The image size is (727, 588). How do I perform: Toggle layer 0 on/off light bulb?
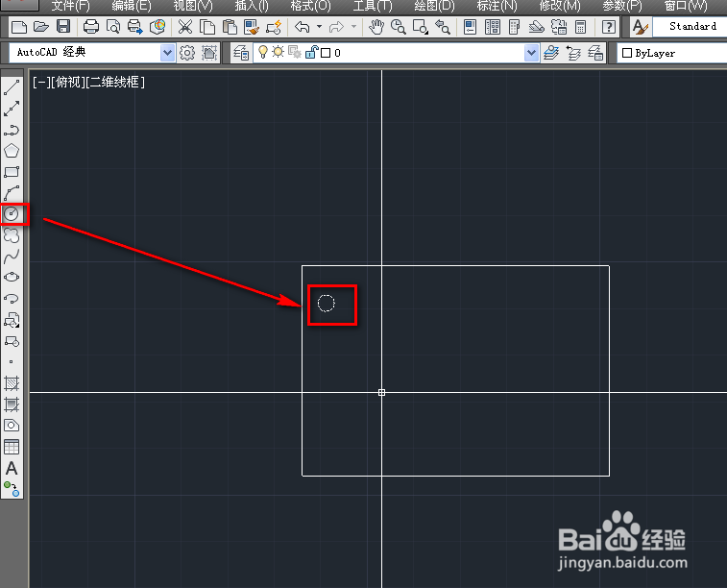[263, 52]
